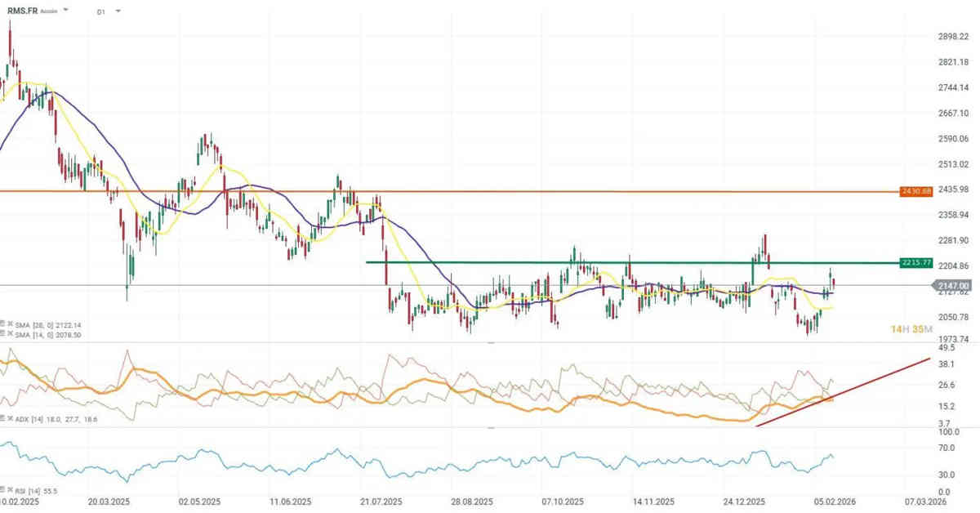980x513 pixels.
Task: Expand the D1 timeframe dropdown
Action: tap(118, 11)
